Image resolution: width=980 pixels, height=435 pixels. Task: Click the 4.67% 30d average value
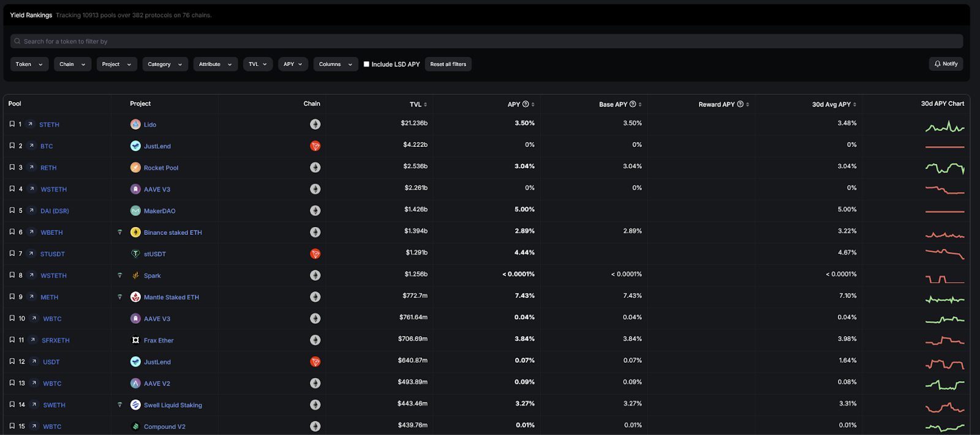pyautogui.click(x=848, y=252)
